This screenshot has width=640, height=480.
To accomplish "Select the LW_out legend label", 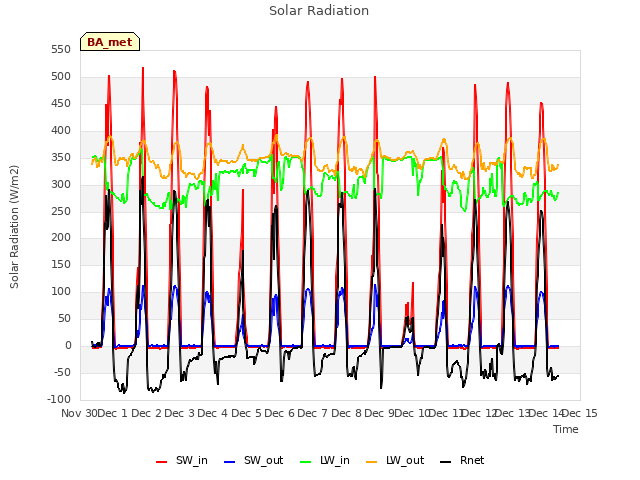I will [x=405, y=460].
